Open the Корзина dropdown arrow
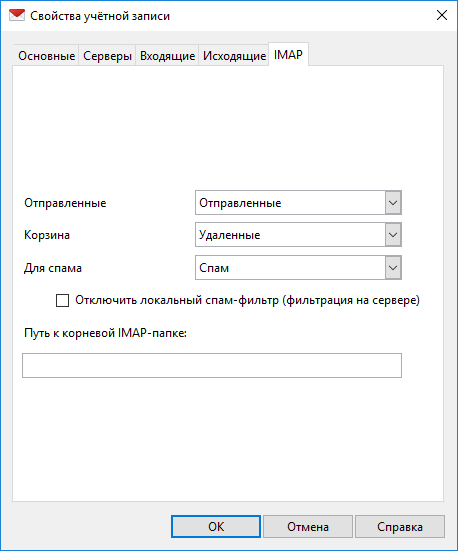458x551 pixels. coord(393,235)
